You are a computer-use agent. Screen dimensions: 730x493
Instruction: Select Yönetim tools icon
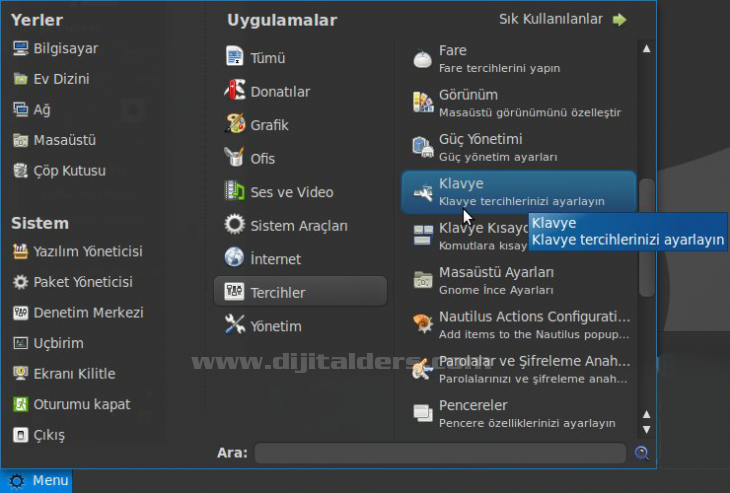coord(234,324)
